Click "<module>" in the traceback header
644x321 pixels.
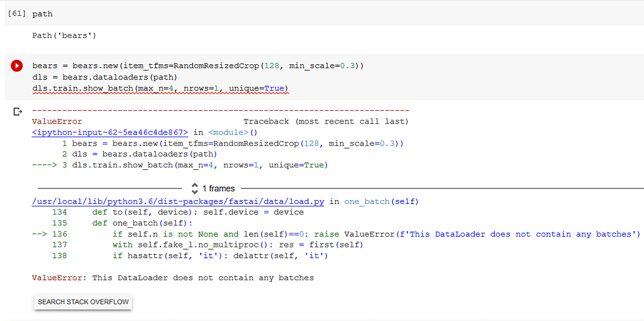[x=229, y=132]
